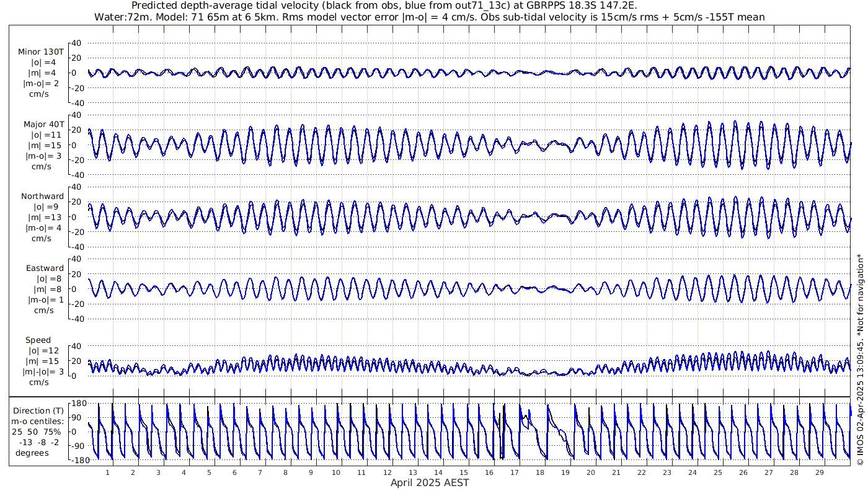The image size is (868, 496).
Task: Pick day 19 on the date axis
Action: (x=565, y=472)
